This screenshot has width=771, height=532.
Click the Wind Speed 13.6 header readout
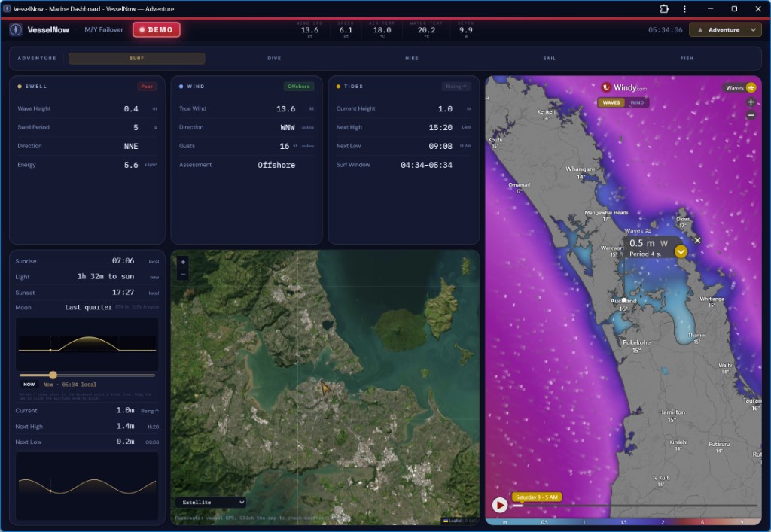pos(309,29)
